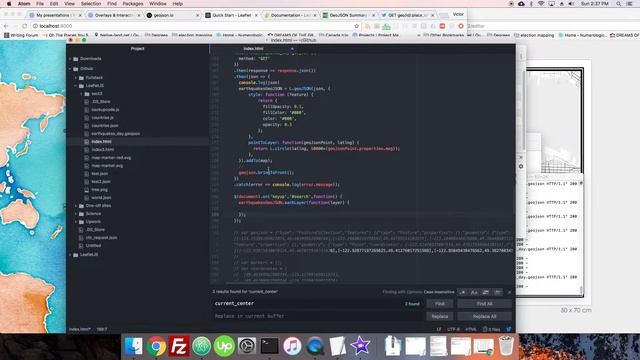640x360 pixels.
Task: Open the Packages menu
Action: [x=133, y=4]
